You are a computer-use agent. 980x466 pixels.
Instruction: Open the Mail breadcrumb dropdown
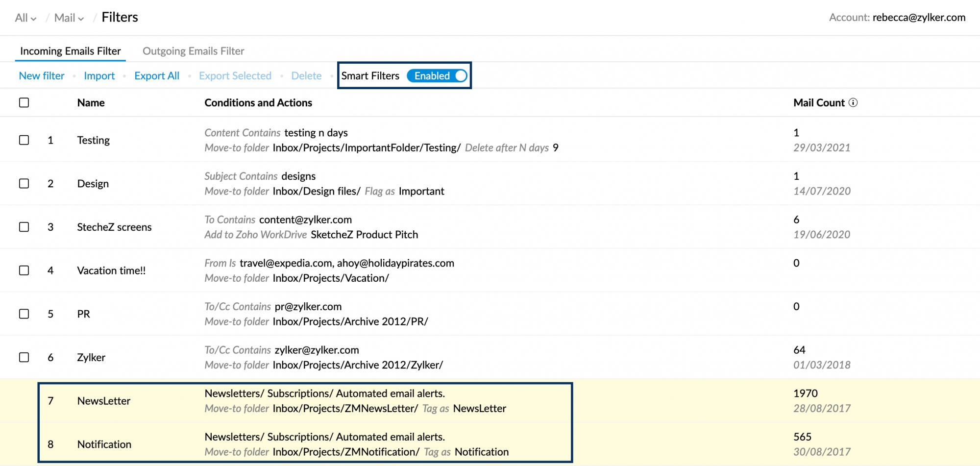[x=69, y=18]
